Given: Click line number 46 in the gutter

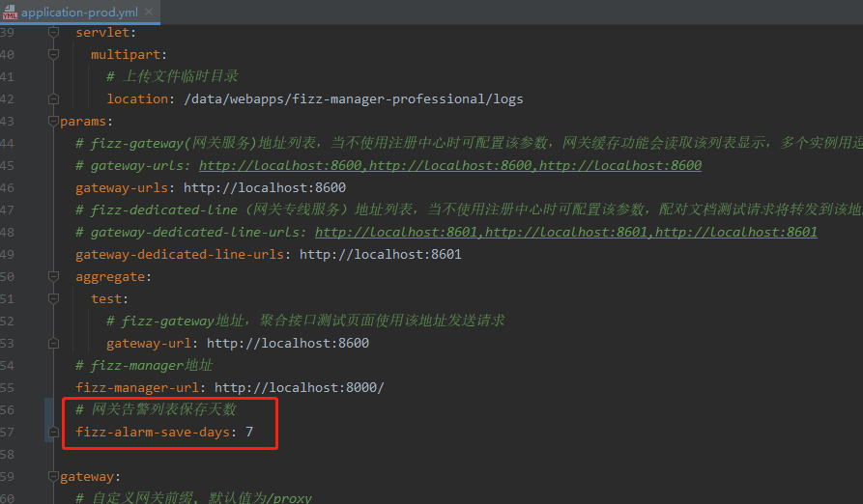Looking at the screenshot, I should [x=7, y=187].
